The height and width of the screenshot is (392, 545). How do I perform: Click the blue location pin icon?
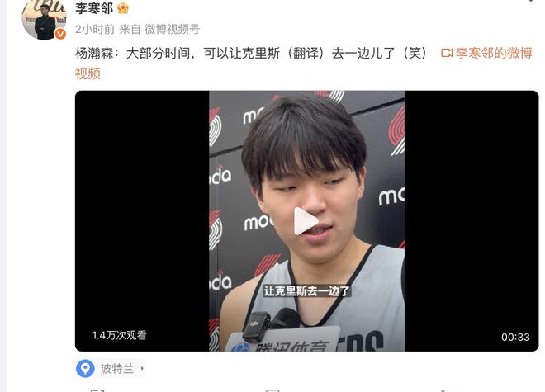(85, 368)
